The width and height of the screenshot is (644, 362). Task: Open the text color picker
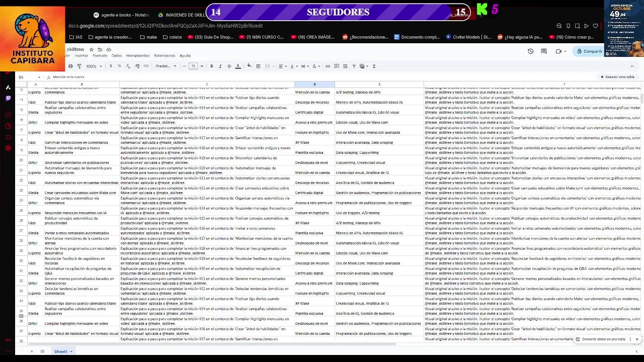[238, 66]
